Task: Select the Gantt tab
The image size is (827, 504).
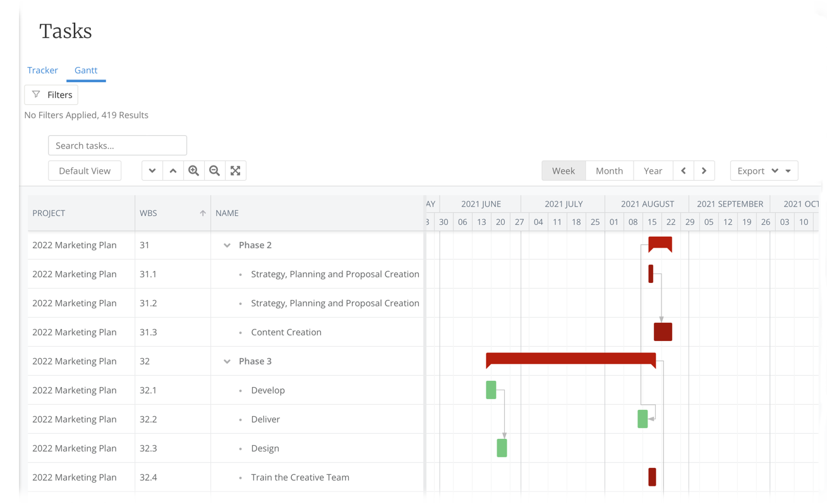Action: (86, 70)
